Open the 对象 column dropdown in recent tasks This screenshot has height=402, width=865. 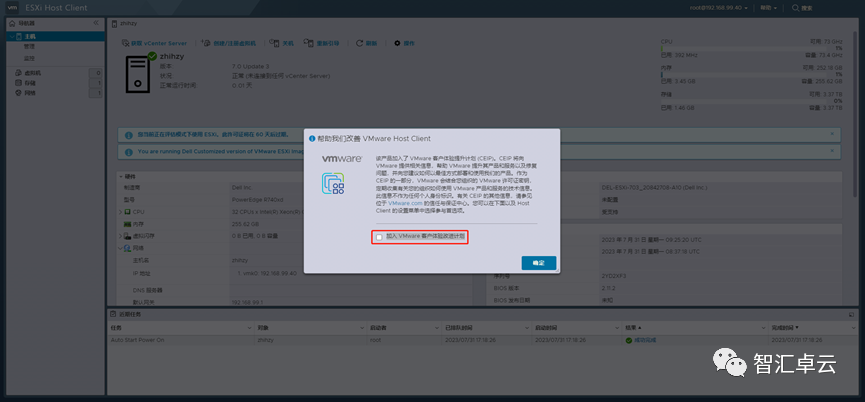[362, 328]
